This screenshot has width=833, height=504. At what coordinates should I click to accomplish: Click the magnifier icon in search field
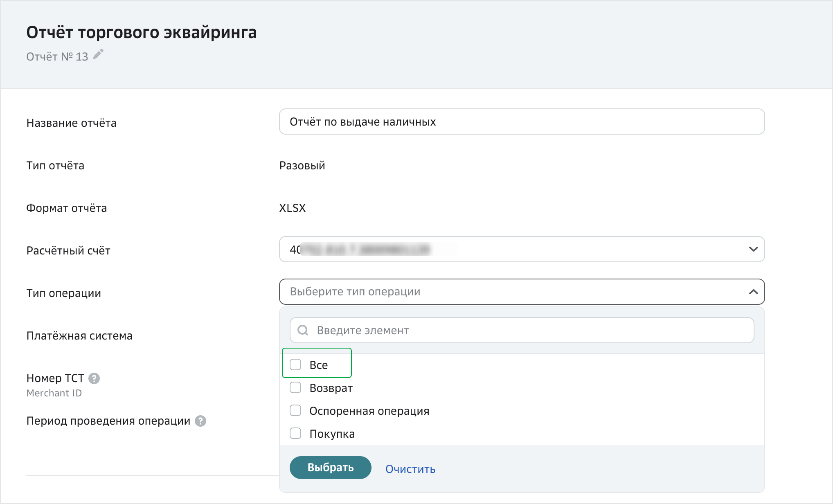pyautogui.click(x=303, y=330)
